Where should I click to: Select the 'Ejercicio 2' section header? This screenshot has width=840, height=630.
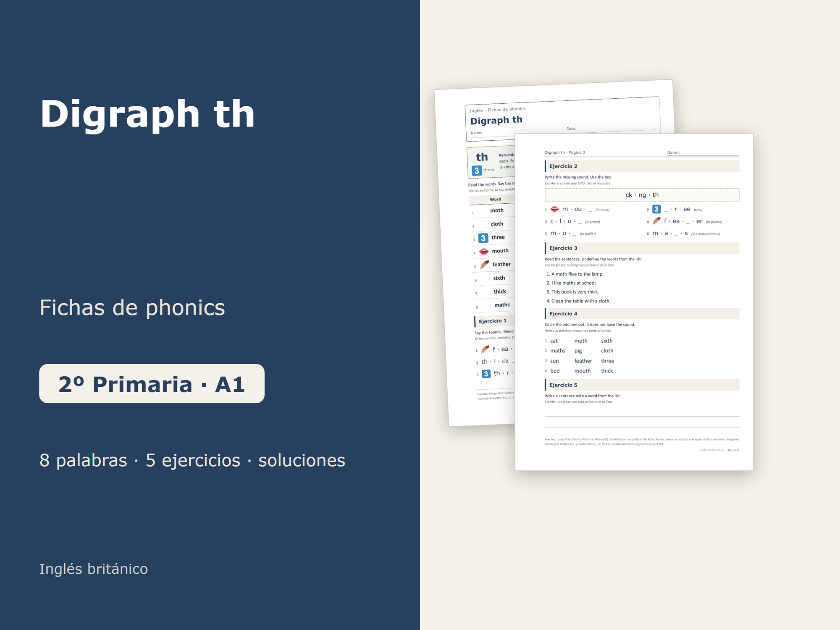642,166
